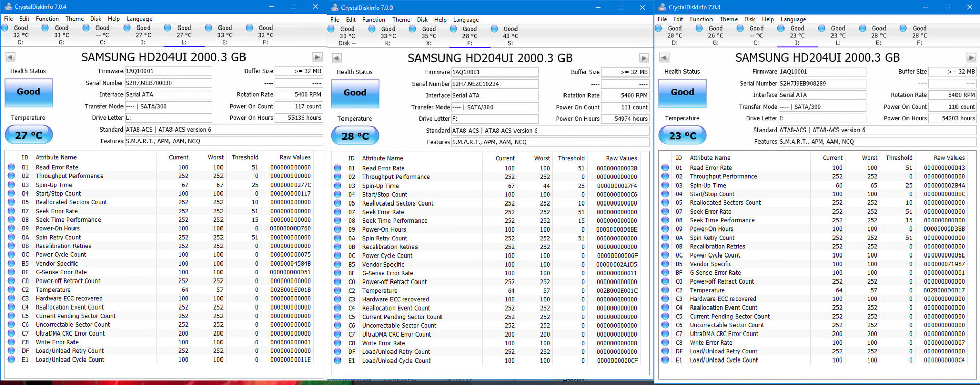Select the X: disk showing 35 °C

[x=429, y=36]
